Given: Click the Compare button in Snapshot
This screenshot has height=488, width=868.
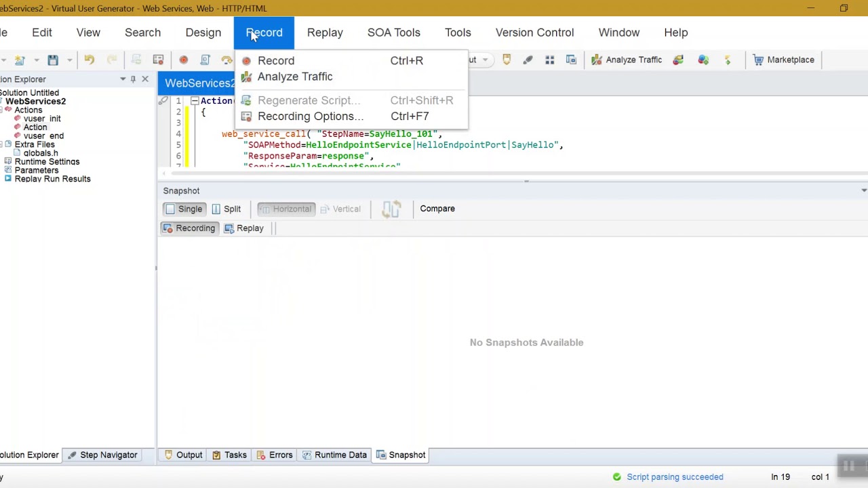Looking at the screenshot, I should [437, 209].
